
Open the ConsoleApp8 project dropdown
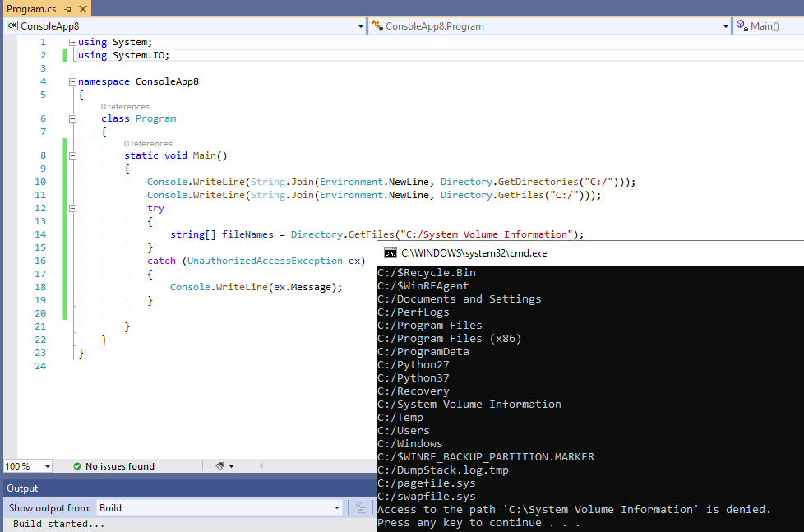point(360,26)
